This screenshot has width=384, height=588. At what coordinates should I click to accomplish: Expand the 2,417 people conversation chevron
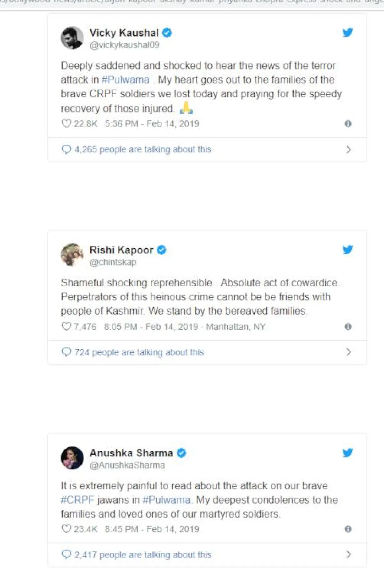click(x=348, y=554)
